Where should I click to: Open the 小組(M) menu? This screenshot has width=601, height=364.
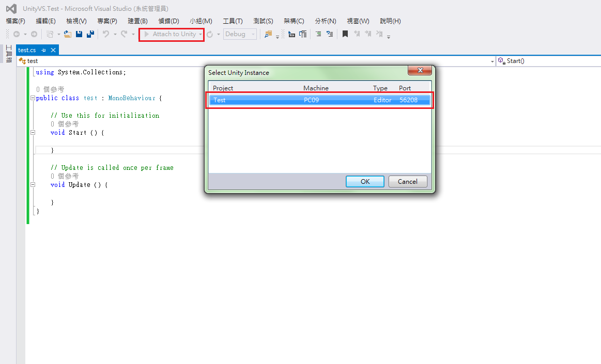[x=201, y=21]
